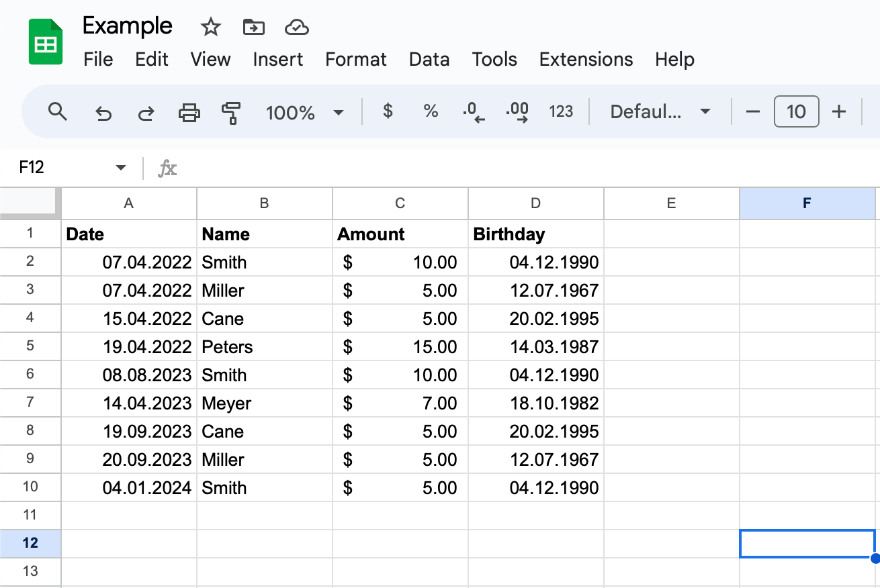The width and height of the screenshot is (880, 588).
Task: Apply percent format
Action: tap(431, 111)
